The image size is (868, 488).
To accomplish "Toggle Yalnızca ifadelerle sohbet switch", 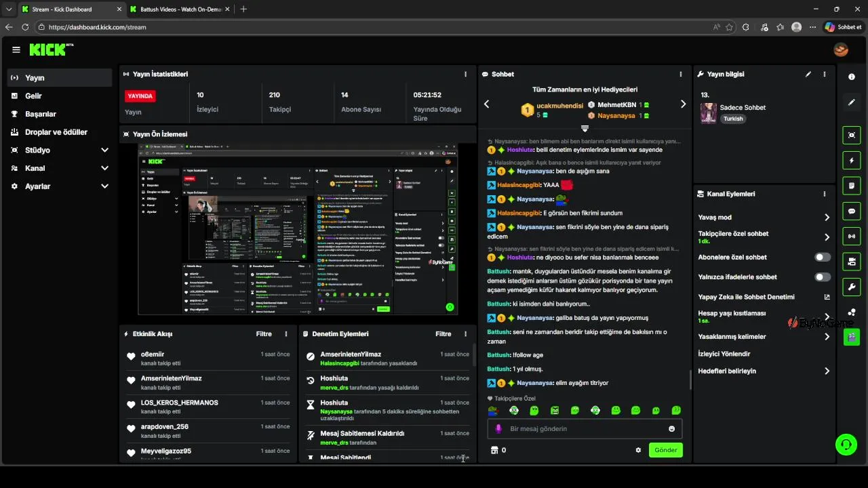I will (823, 277).
